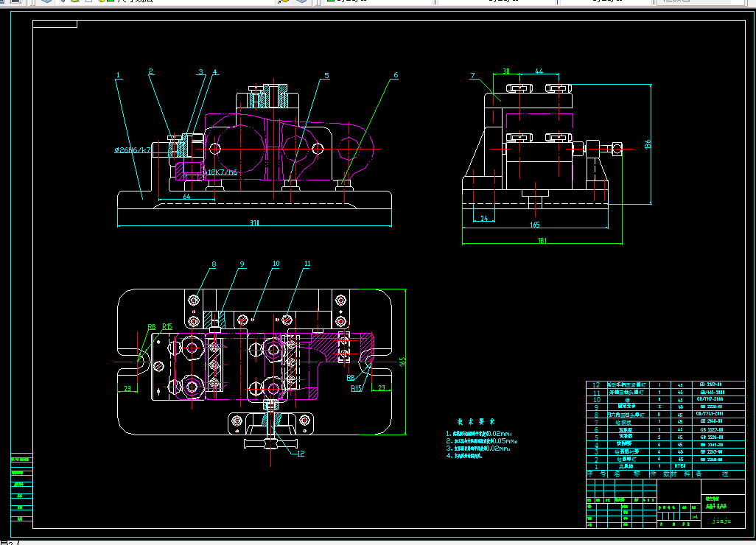Click the 材料 header in parts list
This screenshot has width=756, height=545.
point(680,474)
